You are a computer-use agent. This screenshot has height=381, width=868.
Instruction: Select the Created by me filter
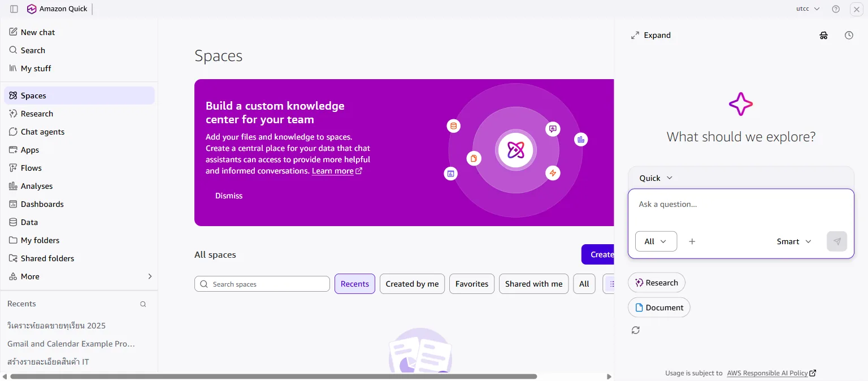pos(413,284)
